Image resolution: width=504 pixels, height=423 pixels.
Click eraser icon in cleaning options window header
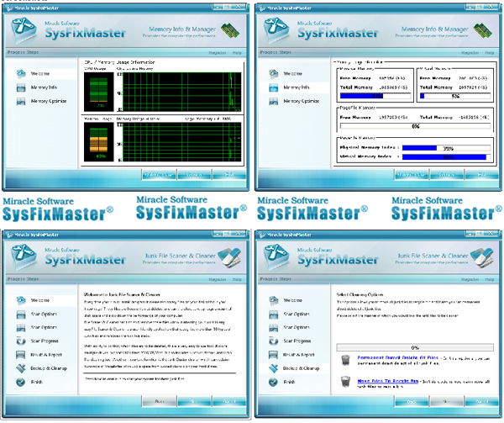482,257
